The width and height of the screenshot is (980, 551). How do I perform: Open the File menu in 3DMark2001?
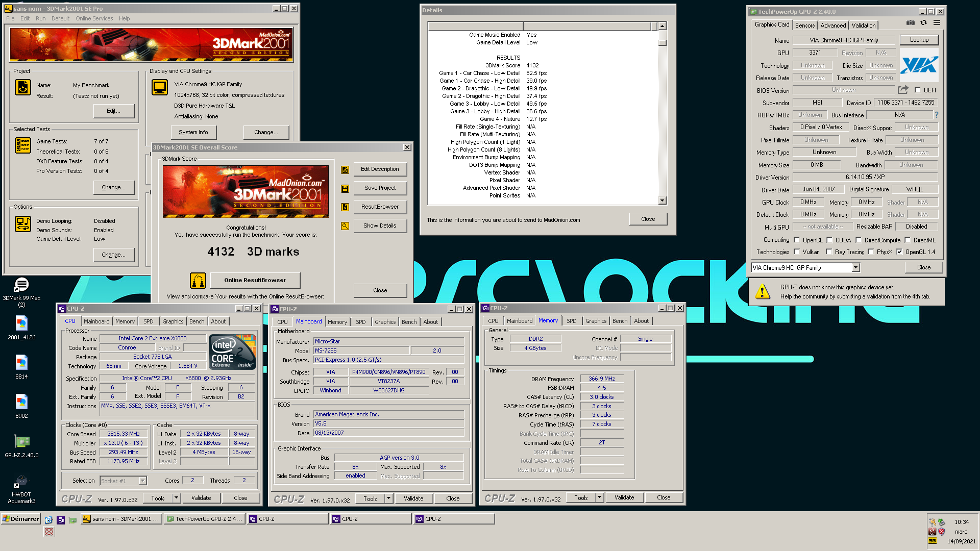(10, 18)
